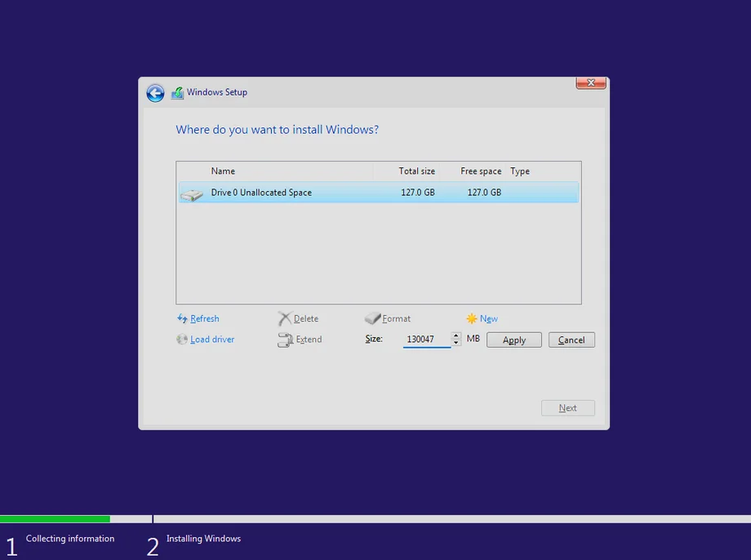The width and height of the screenshot is (751, 560).
Task: Click the blue back arrow button
Action: [x=155, y=93]
